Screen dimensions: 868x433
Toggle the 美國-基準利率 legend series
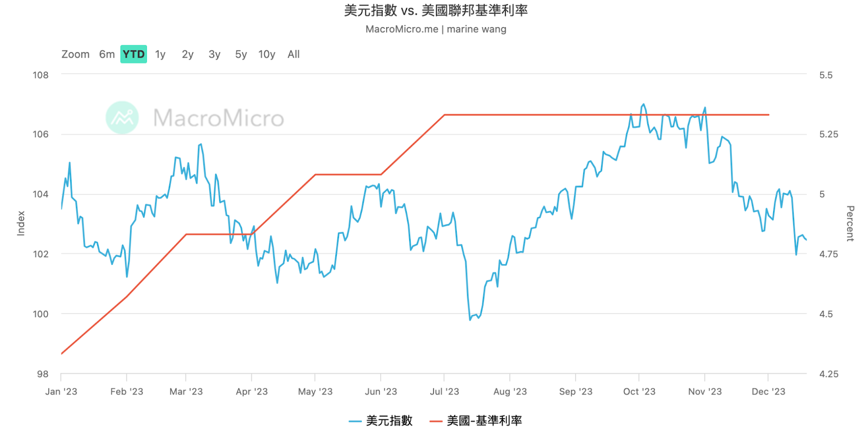tap(476, 421)
